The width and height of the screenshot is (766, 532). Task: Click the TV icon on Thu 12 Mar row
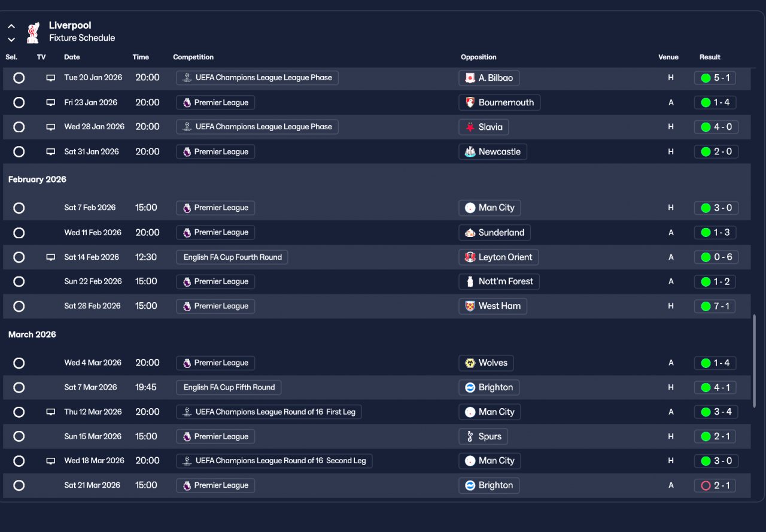[51, 412]
